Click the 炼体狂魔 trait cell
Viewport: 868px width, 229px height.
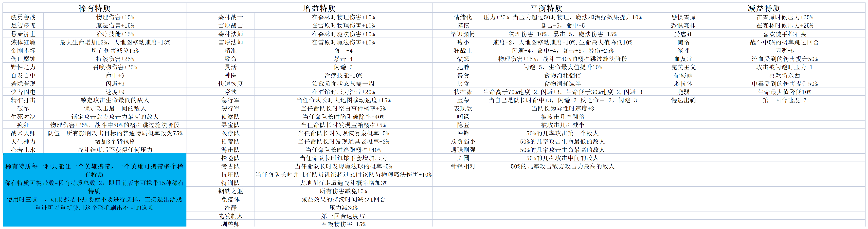click(23, 42)
